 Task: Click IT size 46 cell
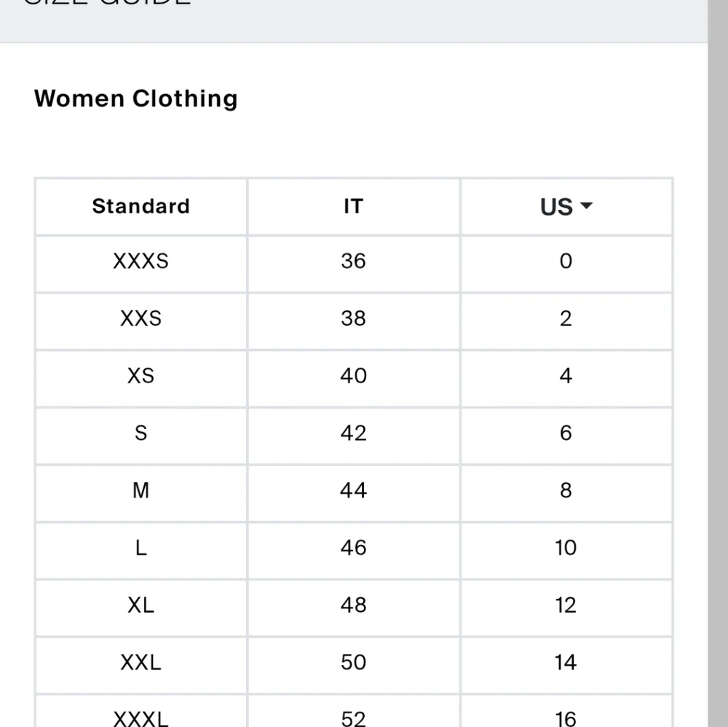click(x=353, y=548)
